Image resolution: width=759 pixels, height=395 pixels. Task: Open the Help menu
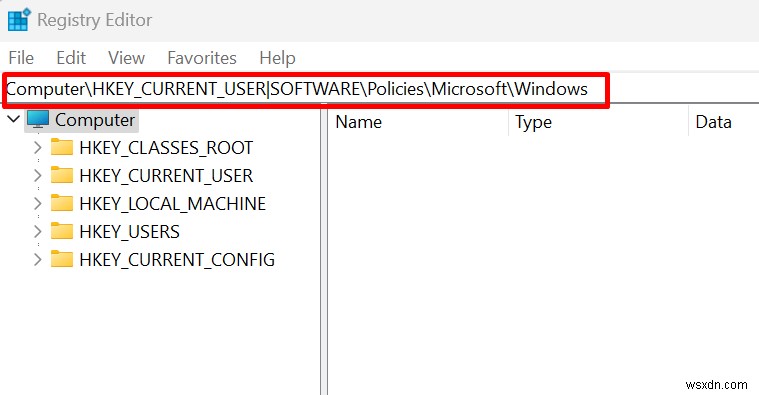pyautogui.click(x=277, y=58)
